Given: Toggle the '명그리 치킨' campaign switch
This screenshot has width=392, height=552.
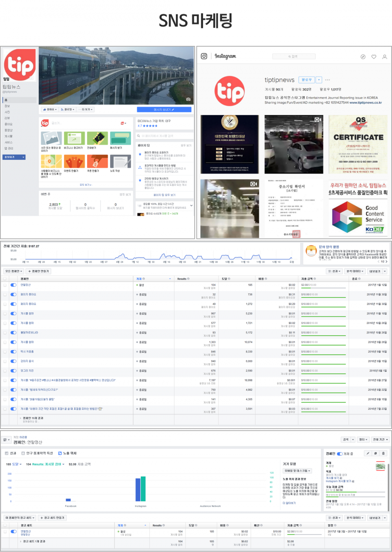Looking at the screenshot, I should click(x=14, y=371).
